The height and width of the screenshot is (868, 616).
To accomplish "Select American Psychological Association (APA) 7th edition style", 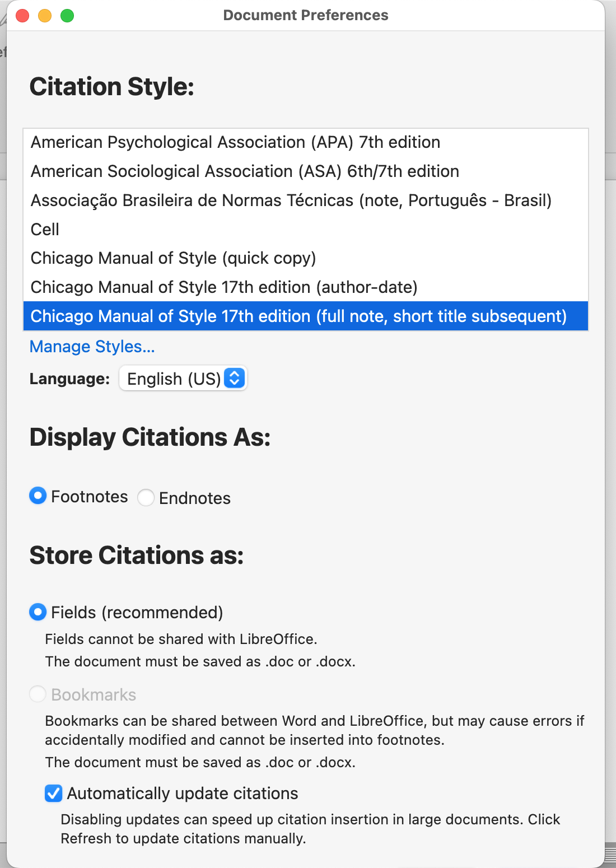I will click(x=306, y=142).
